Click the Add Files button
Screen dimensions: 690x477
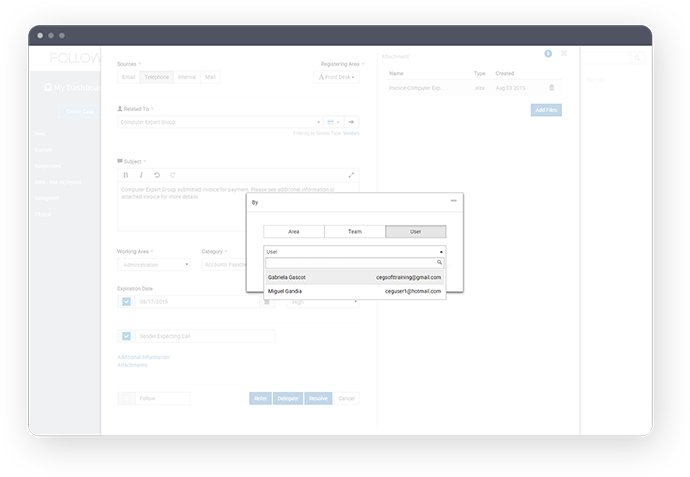click(546, 110)
